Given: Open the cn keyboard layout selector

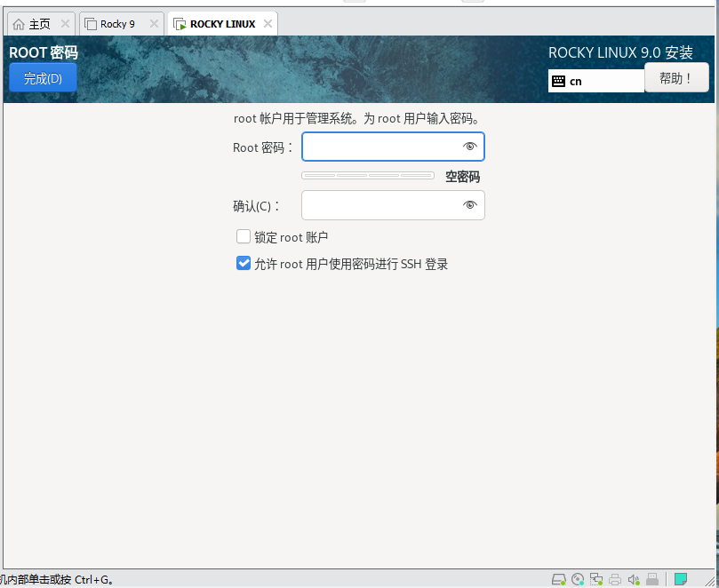Looking at the screenshot, I should click(x=596, y=81).
